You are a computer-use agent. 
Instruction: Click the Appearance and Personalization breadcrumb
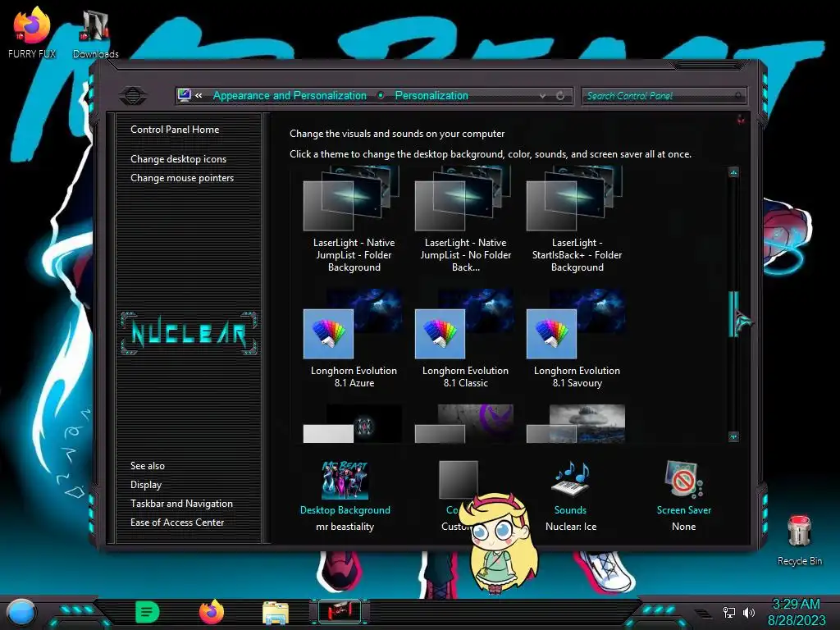point(290,96)
